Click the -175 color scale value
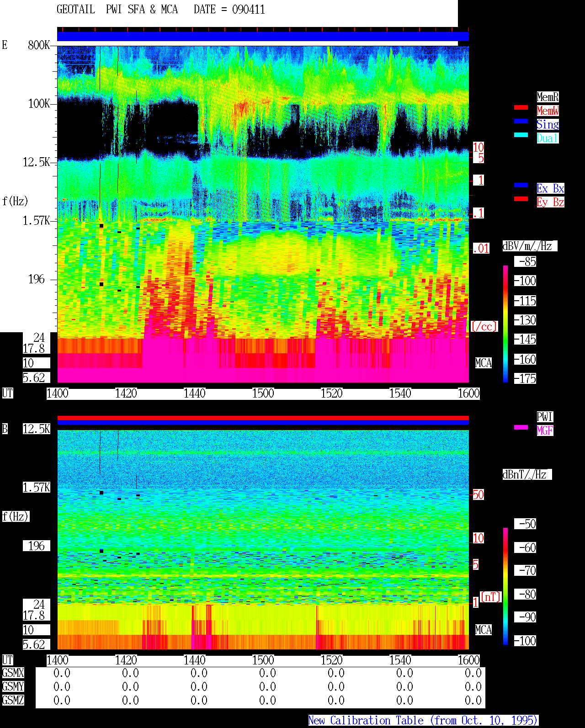Image resolution: width=585 pixels, height=728 pixels. point(526,378)
